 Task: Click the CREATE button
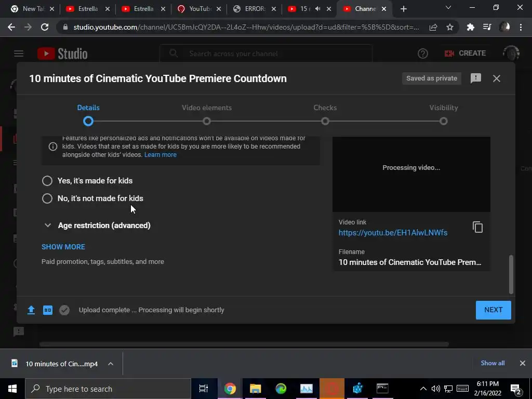465,54
